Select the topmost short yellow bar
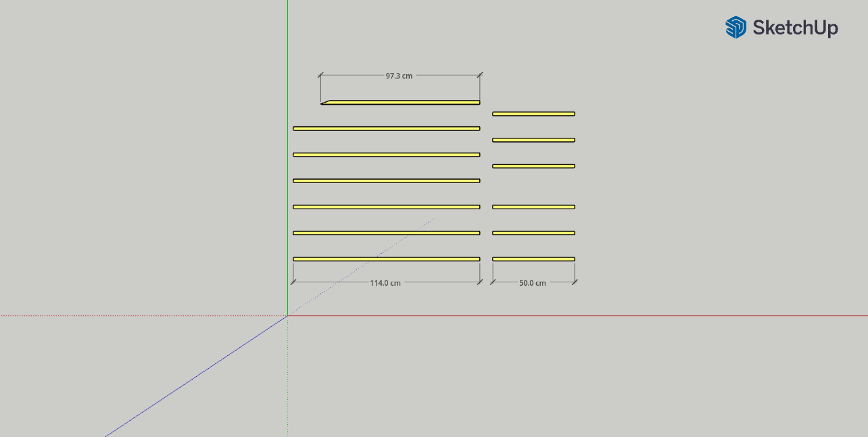The image size is (868, 437). click(x=533, y=113)
